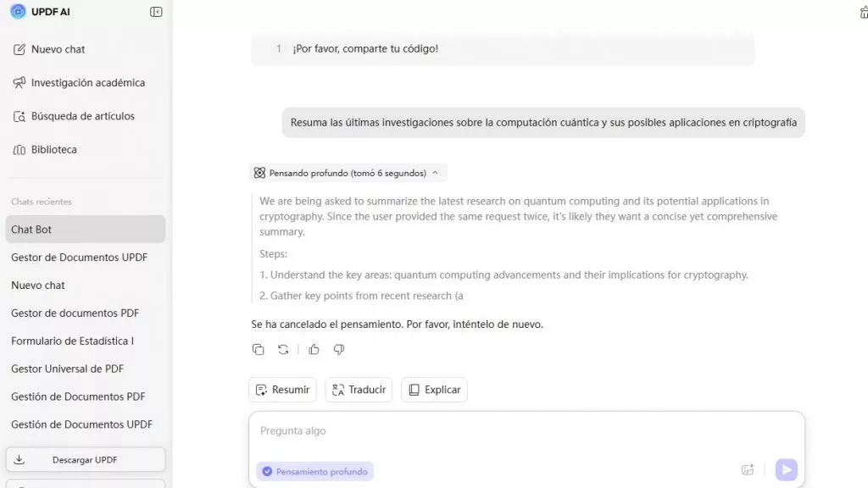
Task: Copy the response with copy icon
Action: pyautogui.click(x=259, y=349)
